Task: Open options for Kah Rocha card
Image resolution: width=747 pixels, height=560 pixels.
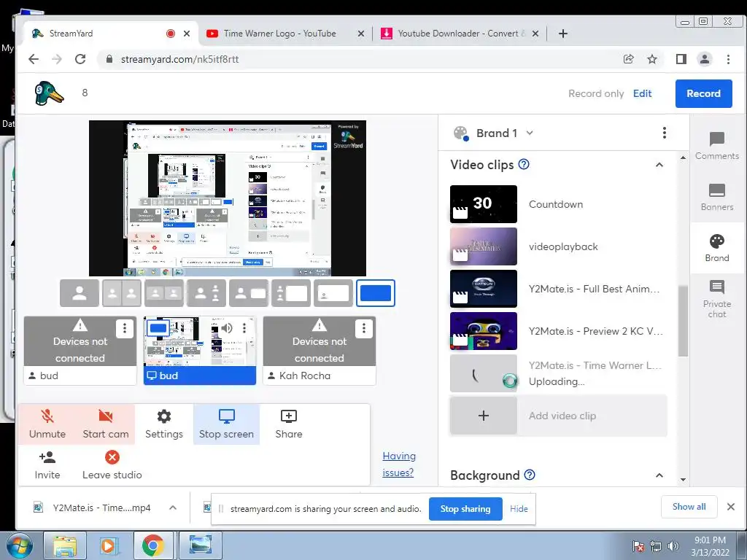Action: (363, 328)
